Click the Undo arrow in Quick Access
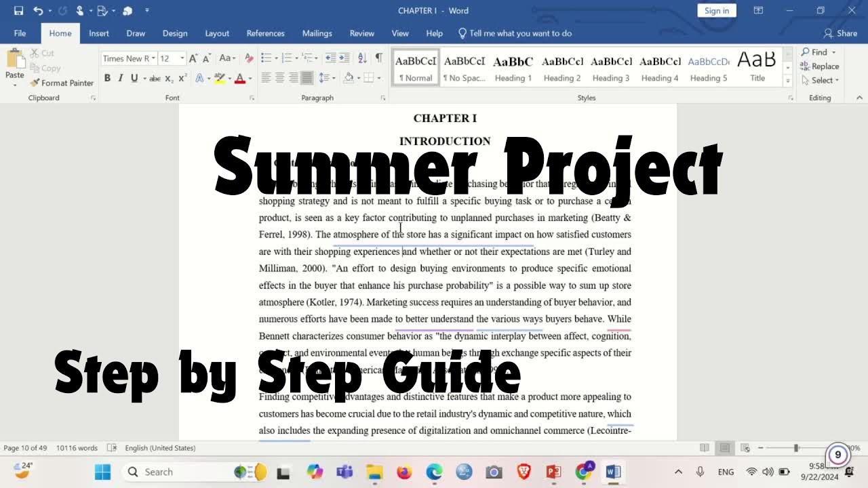Image resolution: width=868 pixels, height=488 pixels. click(38, 11)
